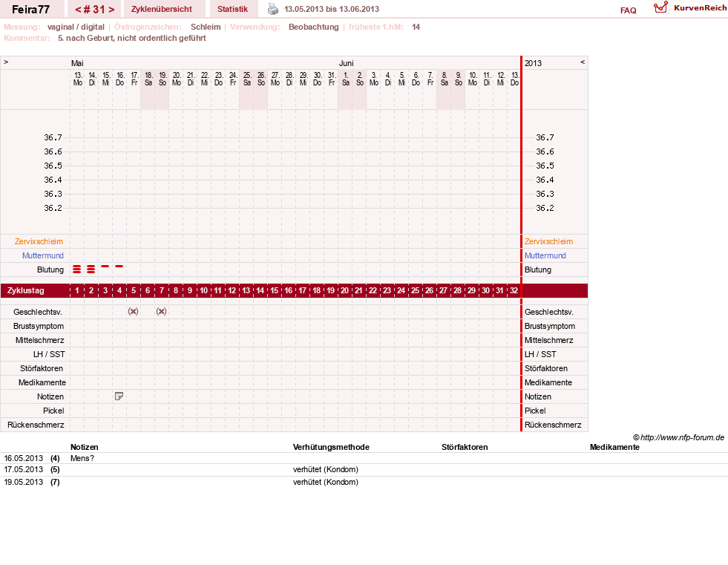728x565 pixels.
Task: Click the 'vaginal / digital' measurement value
Action: click(76, 27)
